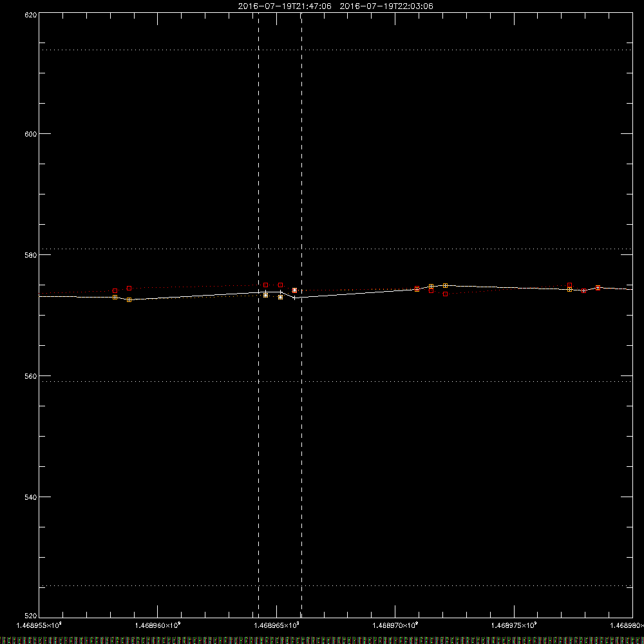Viewport: 644px width, 644px height.
Task: Pick the second red square between the dashed lines
Action: pyautogui.click(x=281, y=285)
